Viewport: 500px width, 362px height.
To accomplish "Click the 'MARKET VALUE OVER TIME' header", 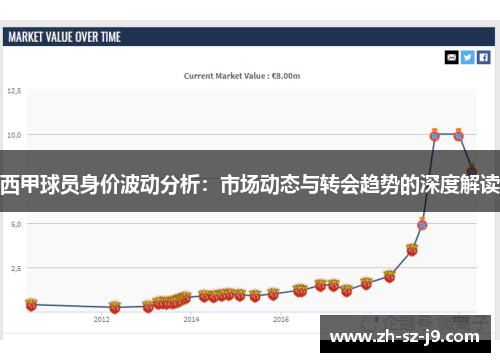I will point(64,37).
